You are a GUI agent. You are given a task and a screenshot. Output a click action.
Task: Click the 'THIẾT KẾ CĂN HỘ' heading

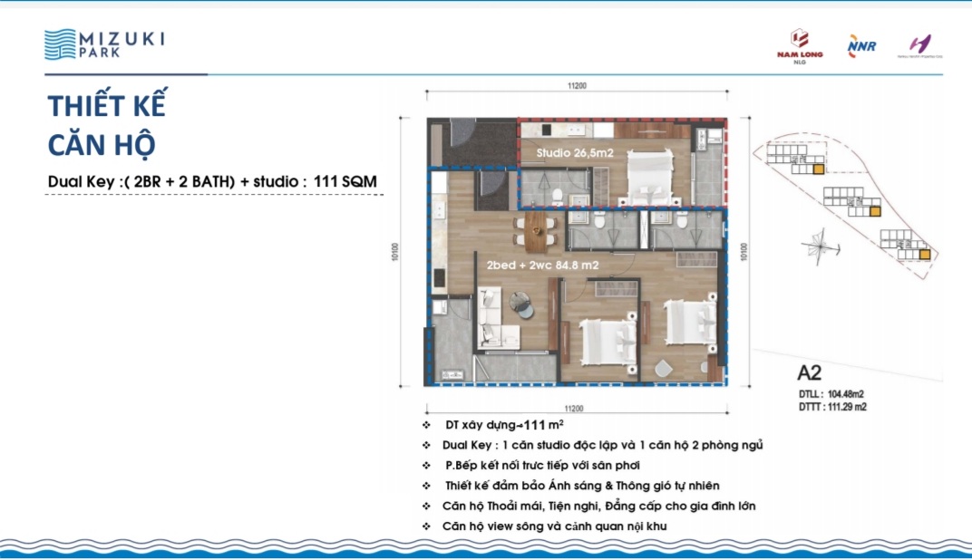tap(107, 124)
